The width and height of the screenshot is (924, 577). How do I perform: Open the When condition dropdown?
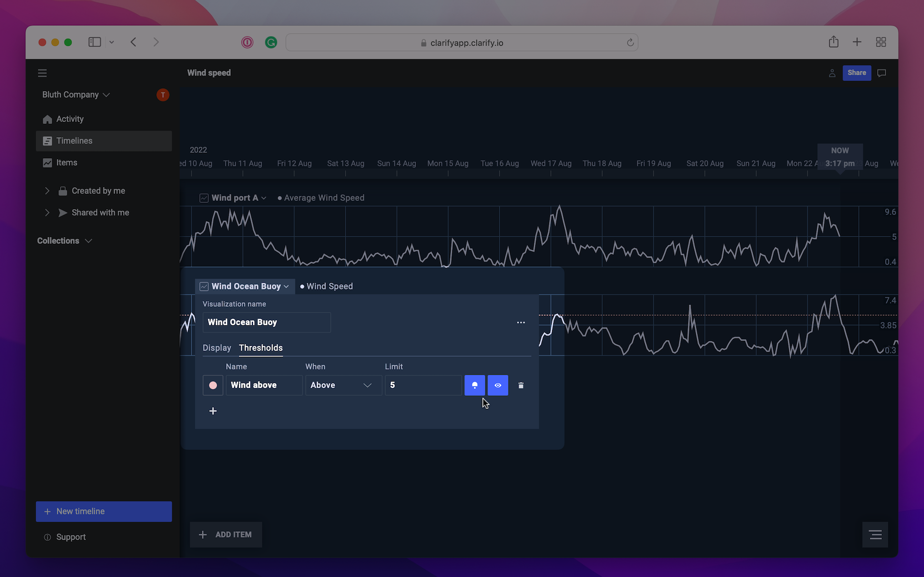pos(343,385)
